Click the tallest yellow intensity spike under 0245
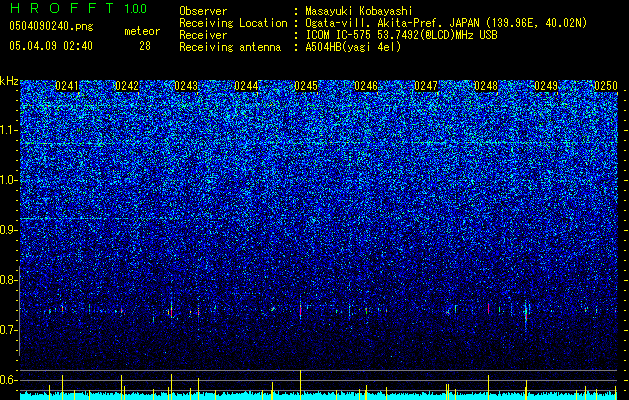The width and height of the screenshot is (629, 400). (x=300, y=385)
